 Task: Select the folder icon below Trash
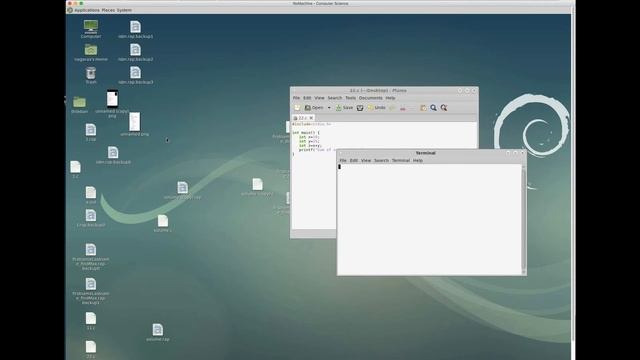coord(80,102)
